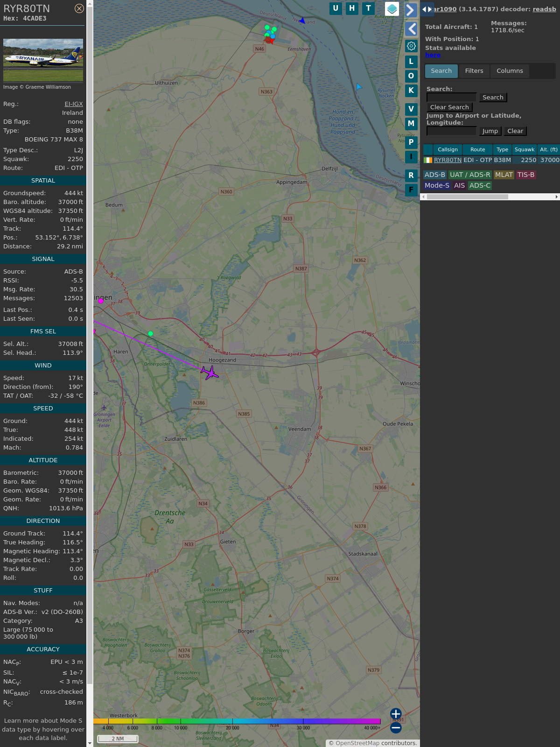Switch to the Filters tab
Screen dimensions: 560x747
pos(474,71)
